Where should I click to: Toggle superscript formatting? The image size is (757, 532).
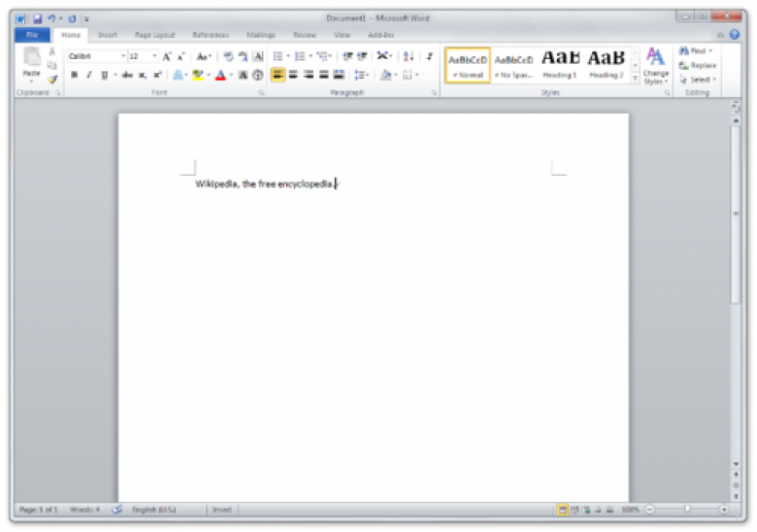(157, 75)
